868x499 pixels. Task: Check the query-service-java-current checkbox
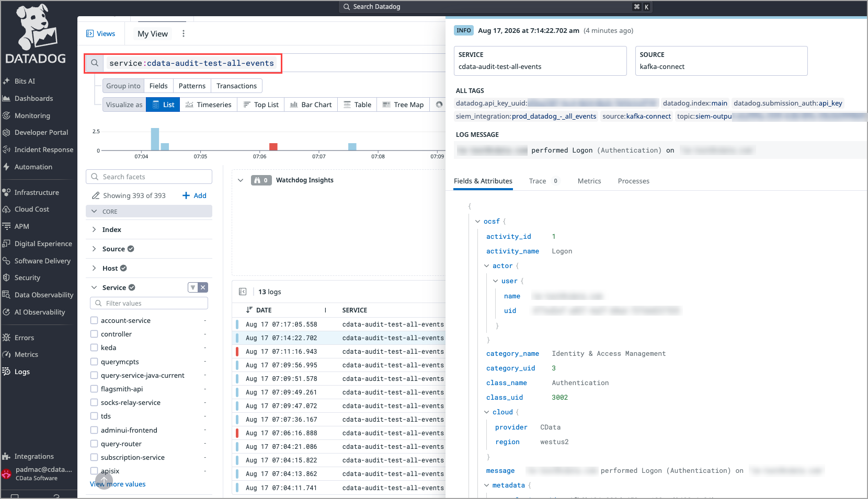tap(94, 375)
